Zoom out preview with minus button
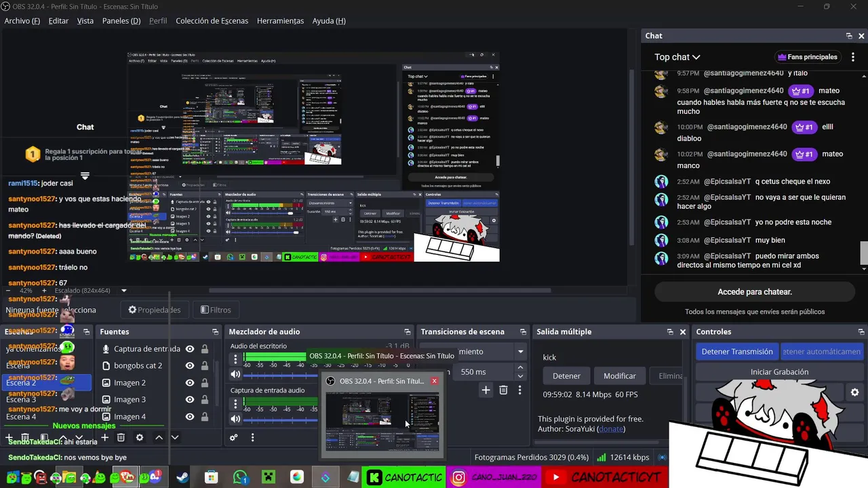868x488 pixels. 8,291
